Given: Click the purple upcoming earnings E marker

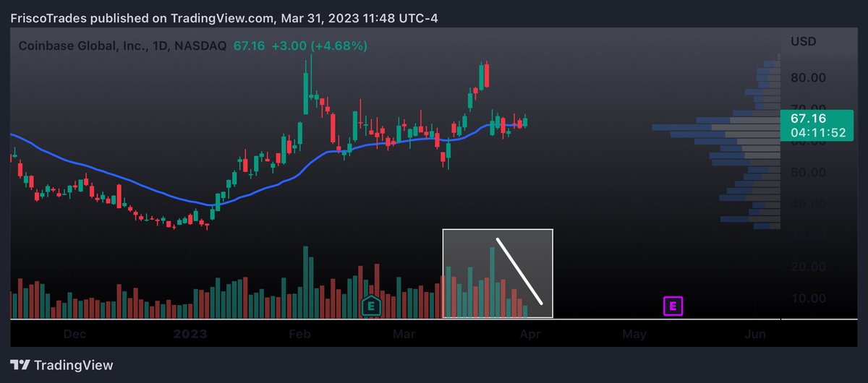Looking at the screenshot, I should pos(673,306).
